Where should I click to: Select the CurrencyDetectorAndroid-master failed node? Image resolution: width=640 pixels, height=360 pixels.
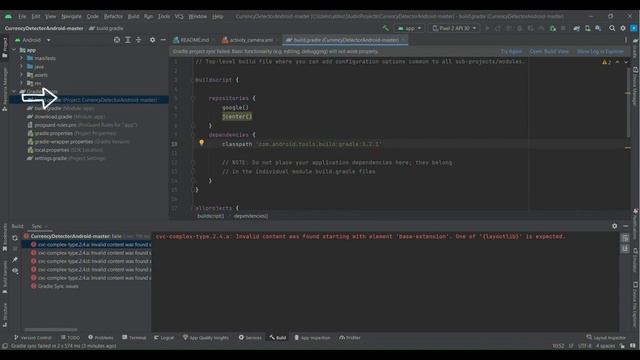point(86,236)
